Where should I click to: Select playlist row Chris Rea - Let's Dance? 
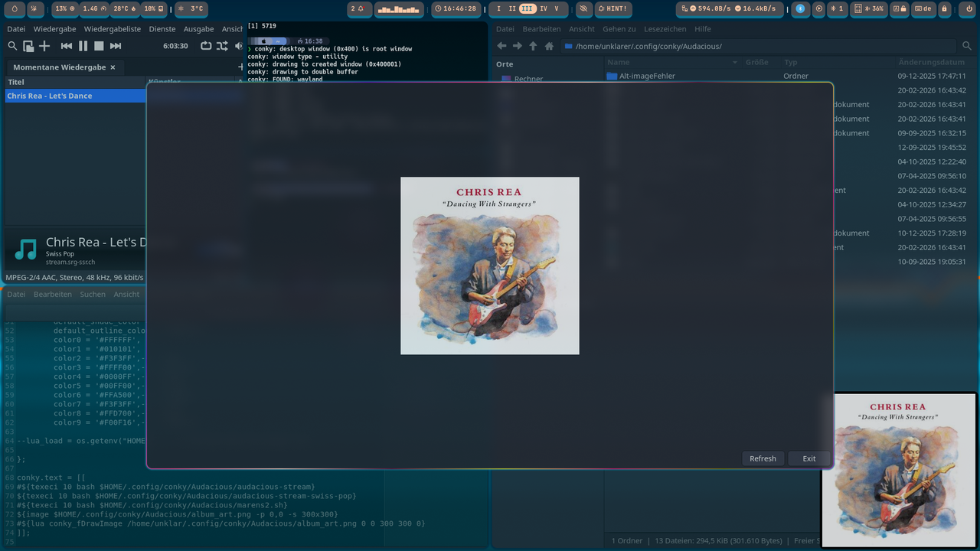point(76,96)
